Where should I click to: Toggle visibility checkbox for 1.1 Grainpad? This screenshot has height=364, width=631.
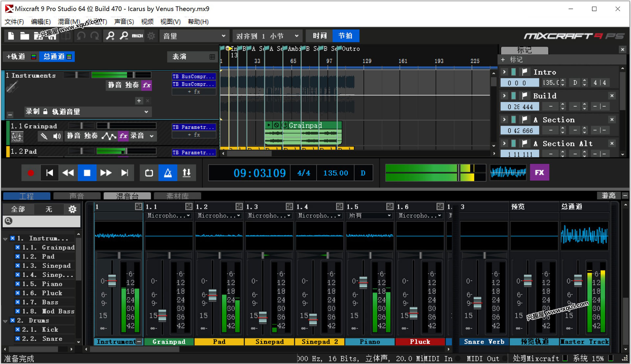coord(18,247)
